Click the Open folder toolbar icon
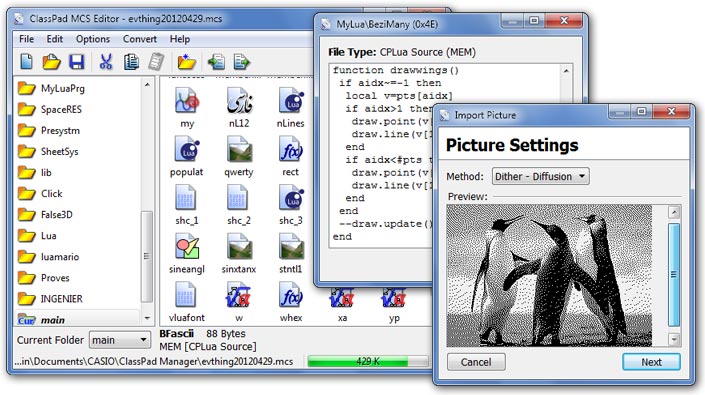 tap(51, 62)
